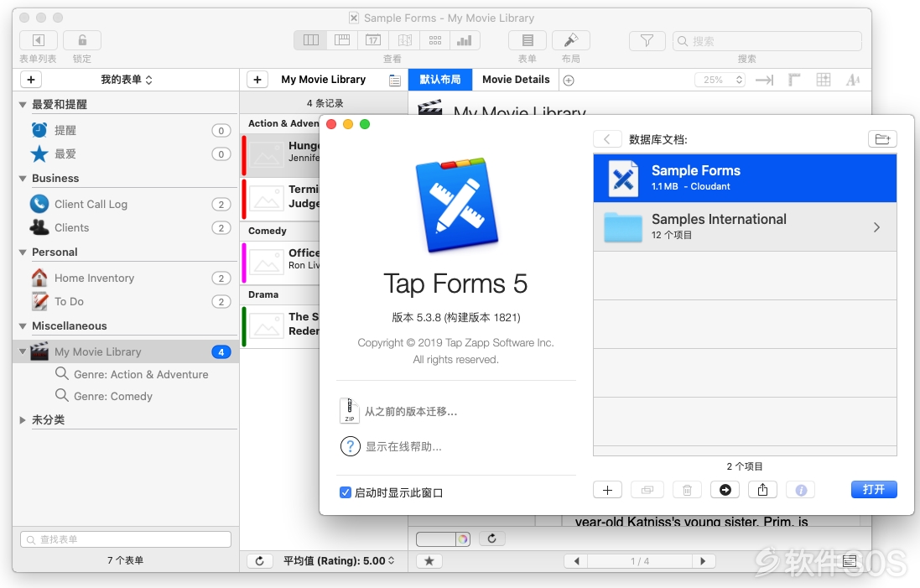
Task: Open the To Do form
Action: (126, 302)
